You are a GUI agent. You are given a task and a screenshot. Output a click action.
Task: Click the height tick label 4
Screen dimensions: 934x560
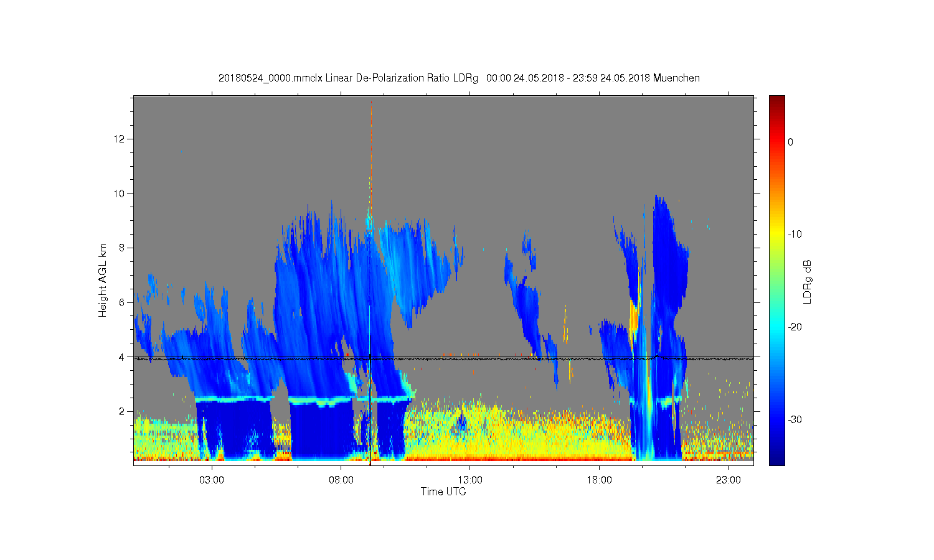pos(122,357)
